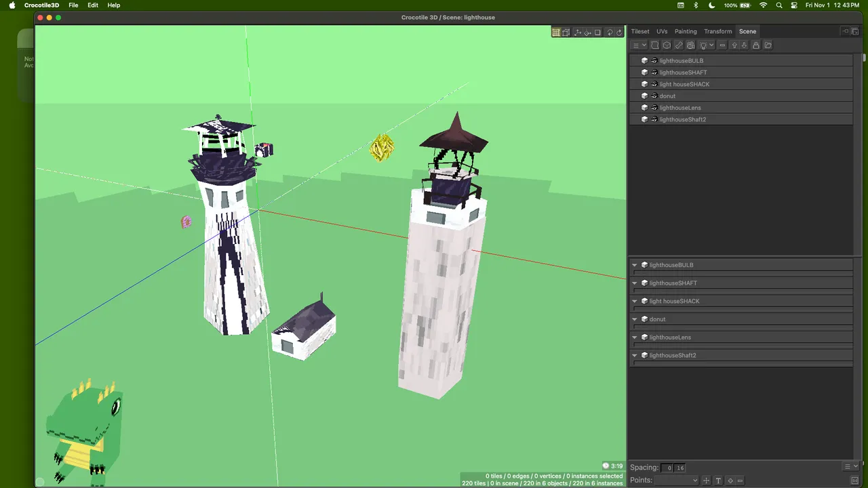This screenshot has height=488, width=868.
Task: Open the Edit menu
Action: tap(93, 5)
